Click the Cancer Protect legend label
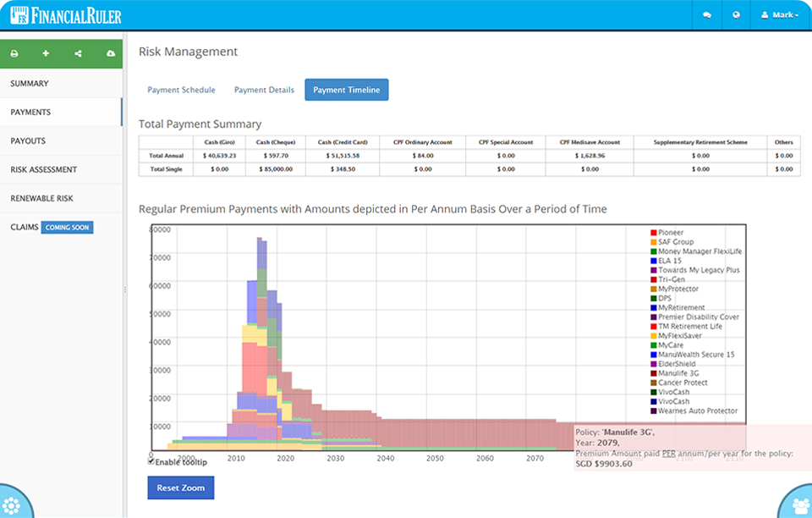 point(683,383)
